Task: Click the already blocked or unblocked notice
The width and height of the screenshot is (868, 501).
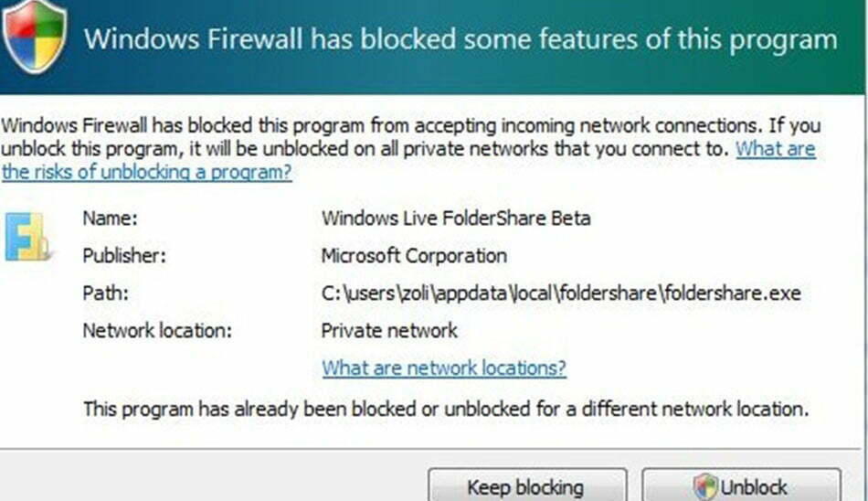Action: 446,409
